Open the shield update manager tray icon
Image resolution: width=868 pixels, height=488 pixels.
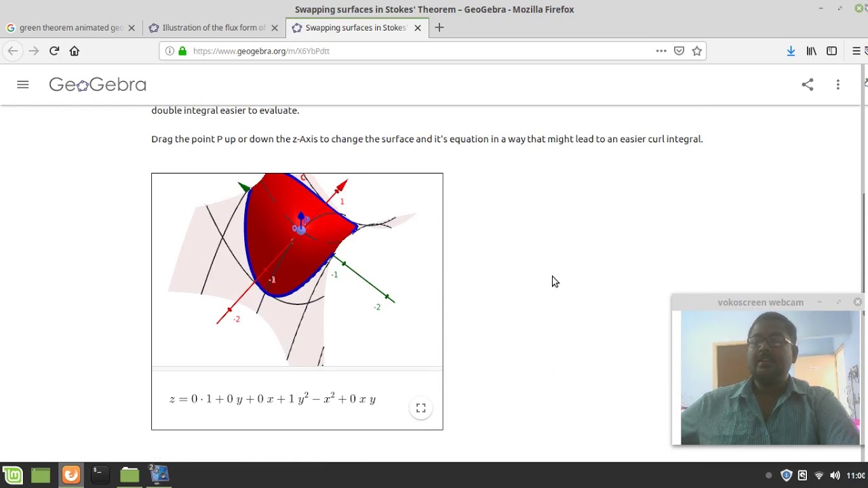(787, 476)
